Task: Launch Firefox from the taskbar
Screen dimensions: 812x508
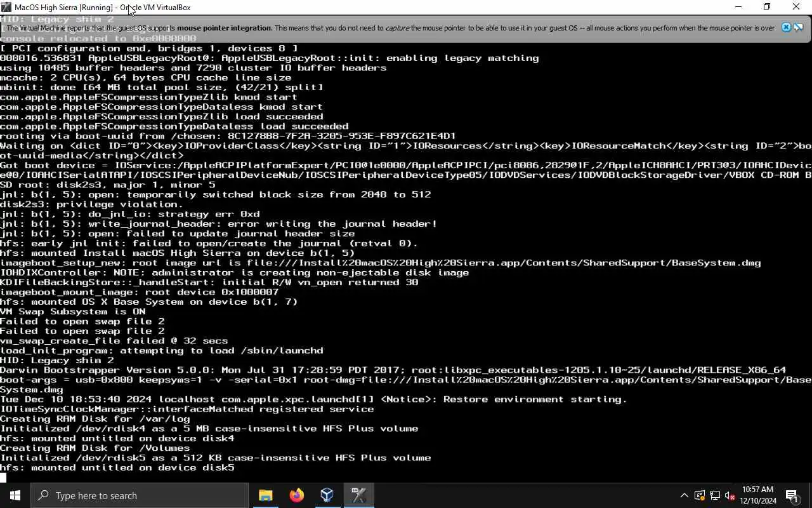Action: coord(296,495)
